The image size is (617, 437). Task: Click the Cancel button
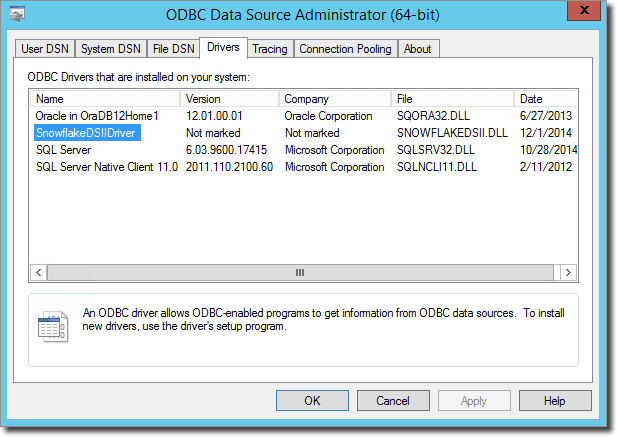393,400
